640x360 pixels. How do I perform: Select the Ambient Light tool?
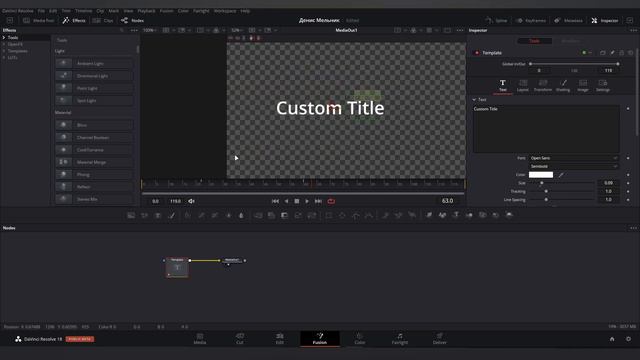click(x=94, y=64)
